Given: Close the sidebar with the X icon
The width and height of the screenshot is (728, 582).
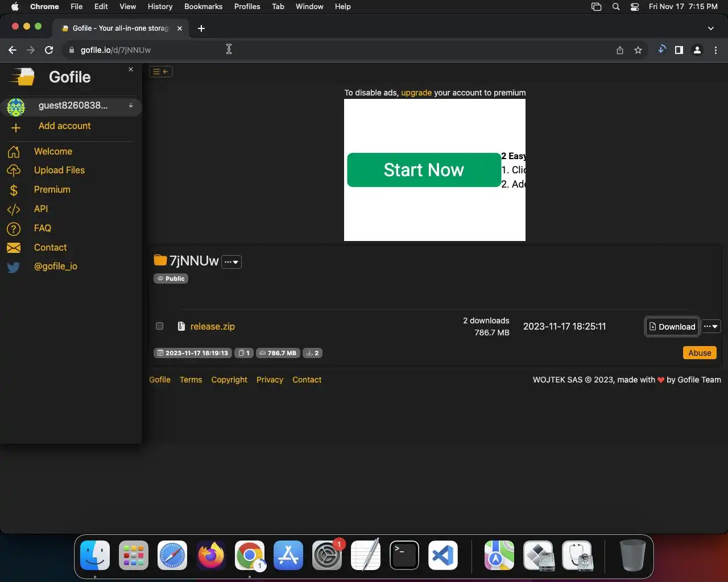Looking at the screenshot, I should tap(131, 69).
